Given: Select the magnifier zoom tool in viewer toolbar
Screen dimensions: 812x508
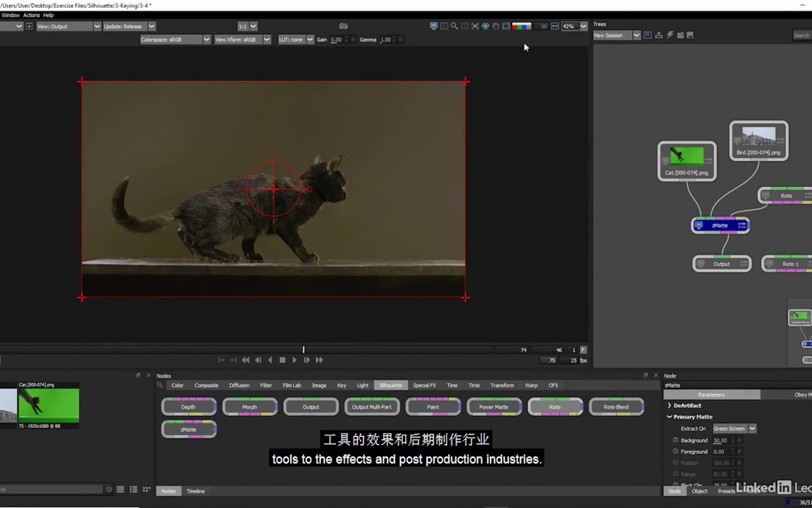Looking at the screenshot, I should pos(454,26).
